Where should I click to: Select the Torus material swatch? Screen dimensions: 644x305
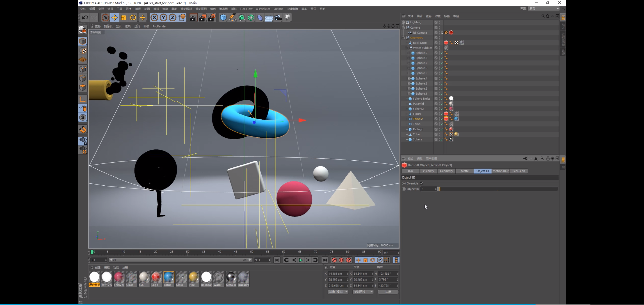pos(169,279)
